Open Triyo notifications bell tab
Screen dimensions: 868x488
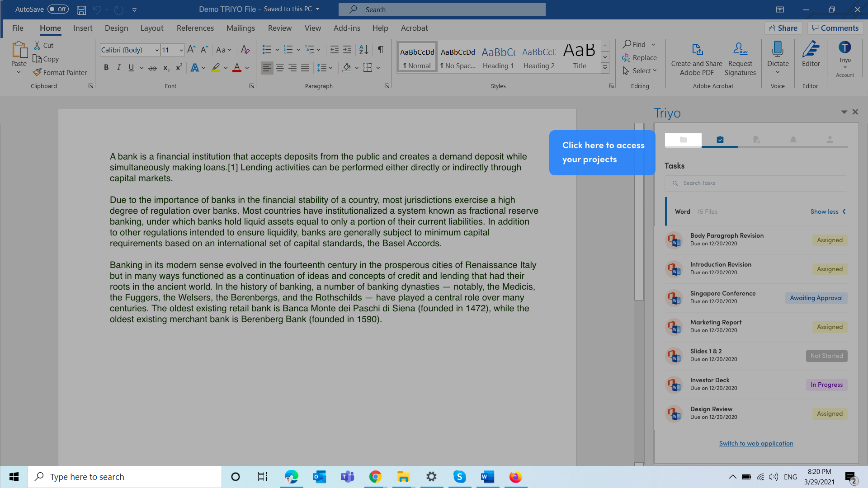tap(793, 140)
